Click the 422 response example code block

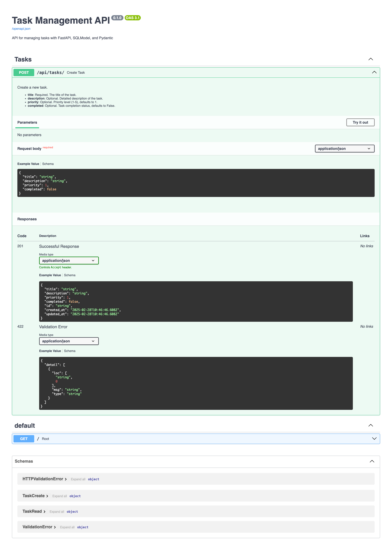[196, 383]
